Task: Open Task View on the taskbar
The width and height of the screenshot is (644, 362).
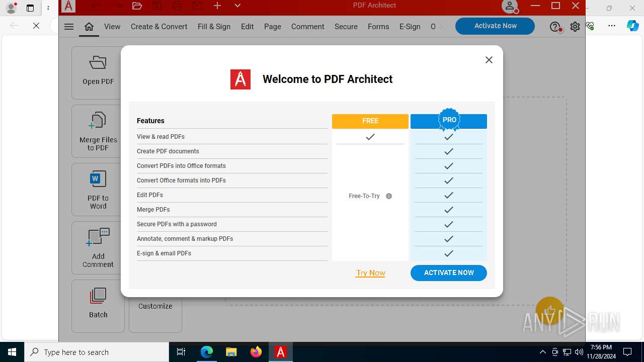Action: pos(181,352)
